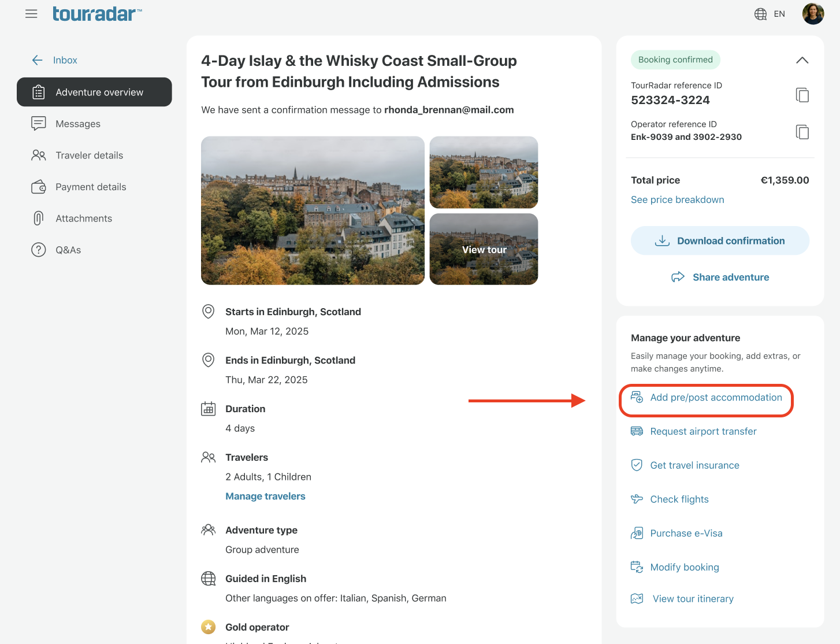Collapse the Booking confirmed panel
The height and width of the screenshot is (644, 840).
point(802,60)
